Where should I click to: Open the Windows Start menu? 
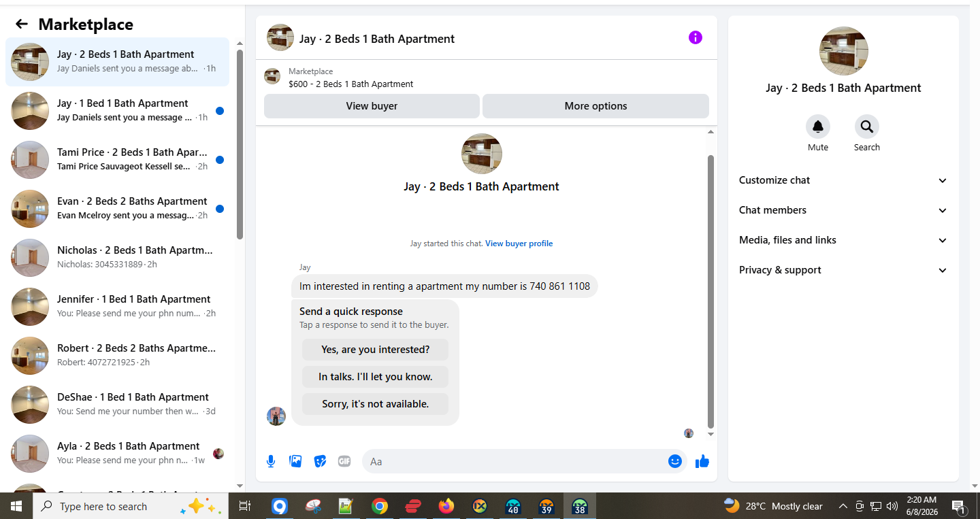(16, 506)
